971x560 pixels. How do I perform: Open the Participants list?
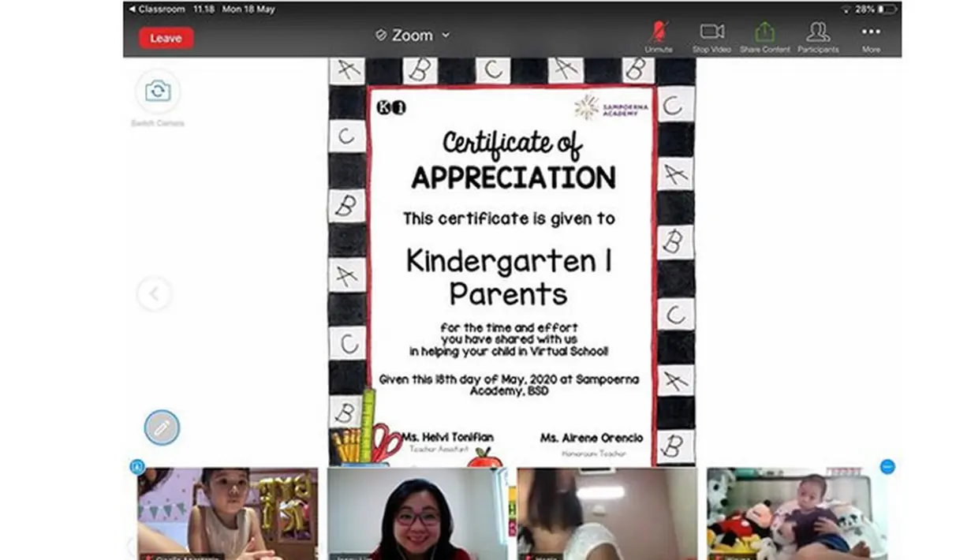coord(818,36)
